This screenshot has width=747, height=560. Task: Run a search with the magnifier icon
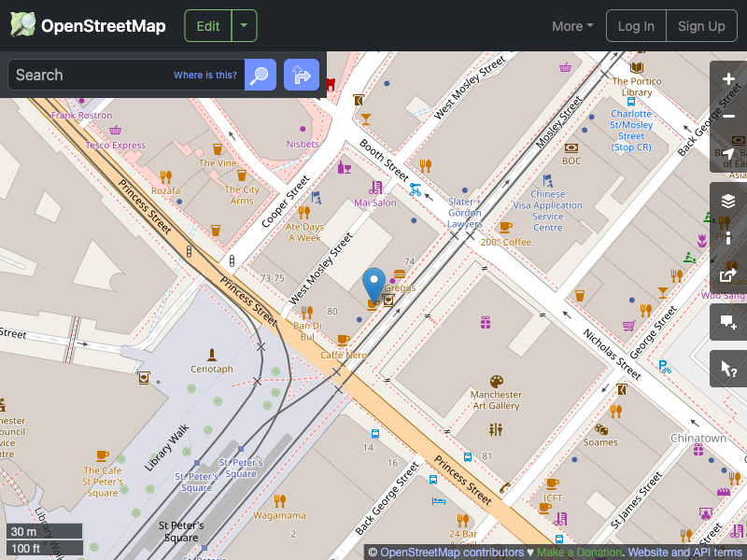click(x=259, y=75)
